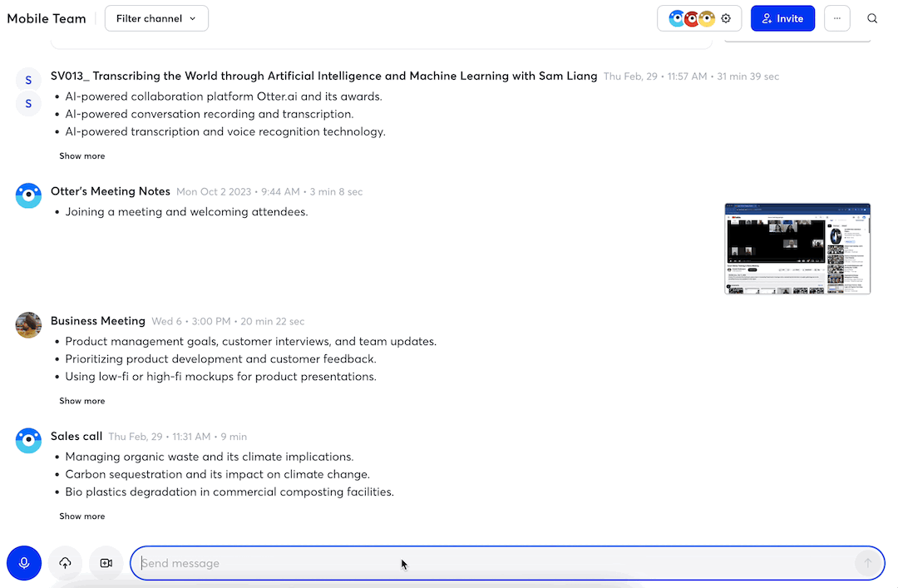This screenshot has width=898, height=588.
Task: Click 'AI-powered collaboration platform Otter.ai' bullet
Action: pyautogui.click(x=224, y=96)
